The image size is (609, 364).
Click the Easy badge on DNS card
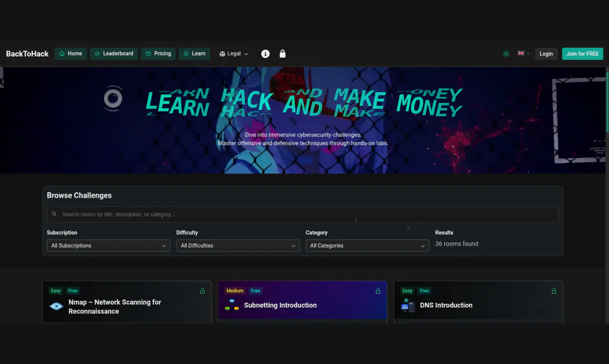[407, 291]
